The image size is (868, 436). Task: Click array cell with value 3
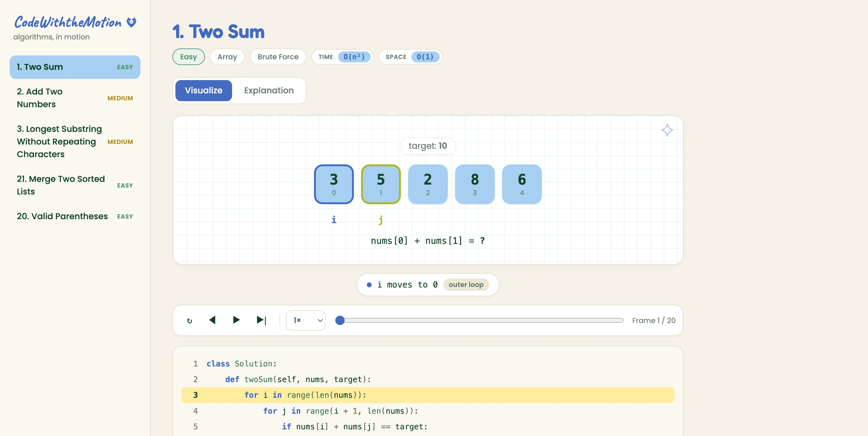coord(334,184)
